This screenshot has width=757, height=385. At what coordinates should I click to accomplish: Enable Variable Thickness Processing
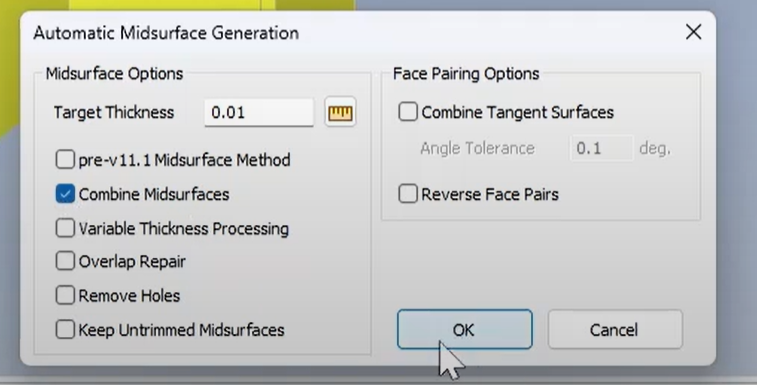[65, 228]
